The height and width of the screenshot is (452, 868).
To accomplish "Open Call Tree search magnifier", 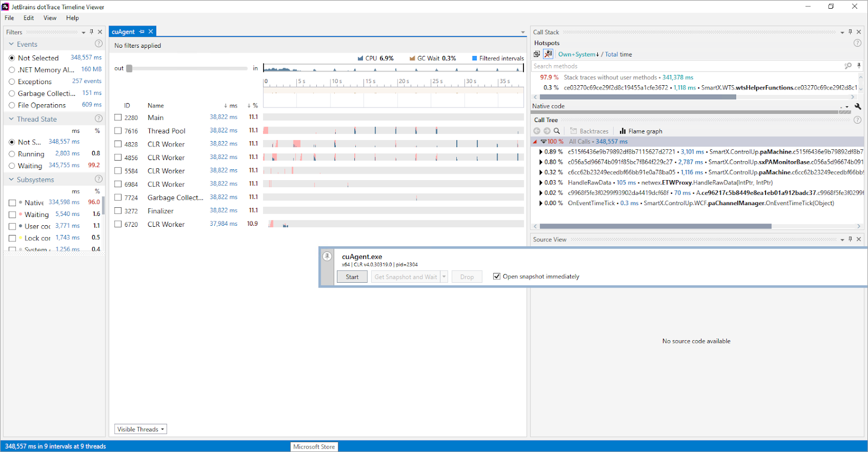I will (557, 131).
